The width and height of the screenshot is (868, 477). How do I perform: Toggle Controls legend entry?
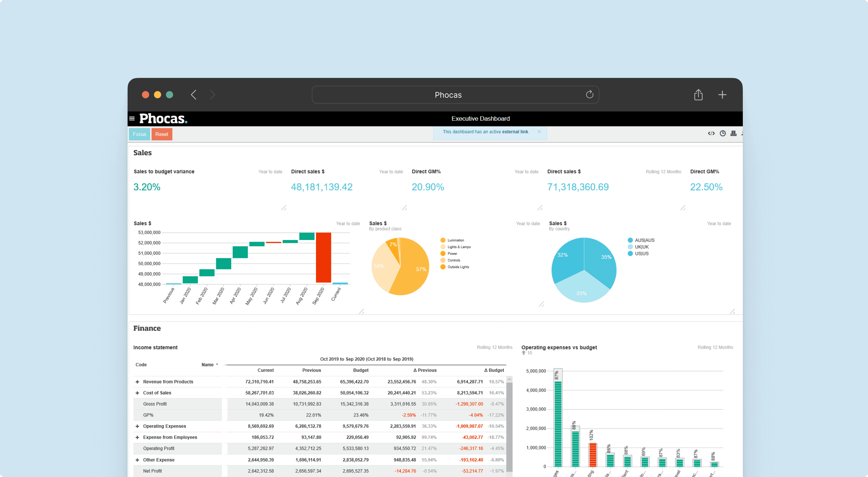pos(450,260)
